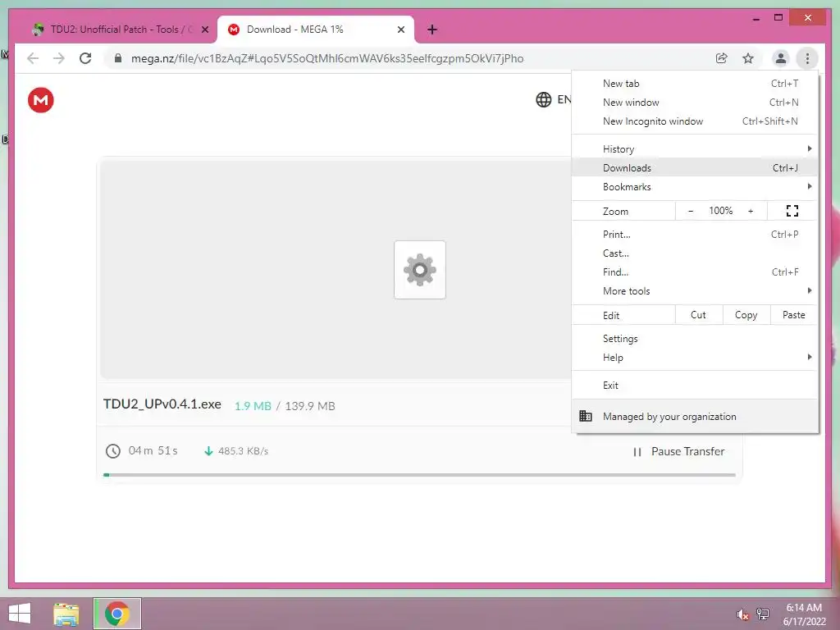This screenshot has height=630, width=840.
Task: Click the Chrome taskbar icon
Action: (x=117, y=614)
